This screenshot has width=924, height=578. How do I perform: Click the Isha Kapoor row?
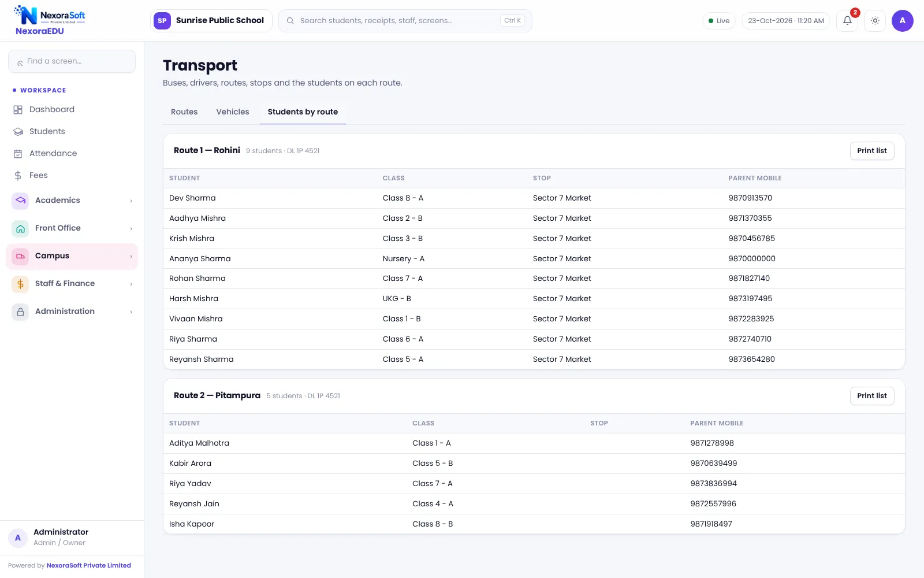[x=534, y=524]
